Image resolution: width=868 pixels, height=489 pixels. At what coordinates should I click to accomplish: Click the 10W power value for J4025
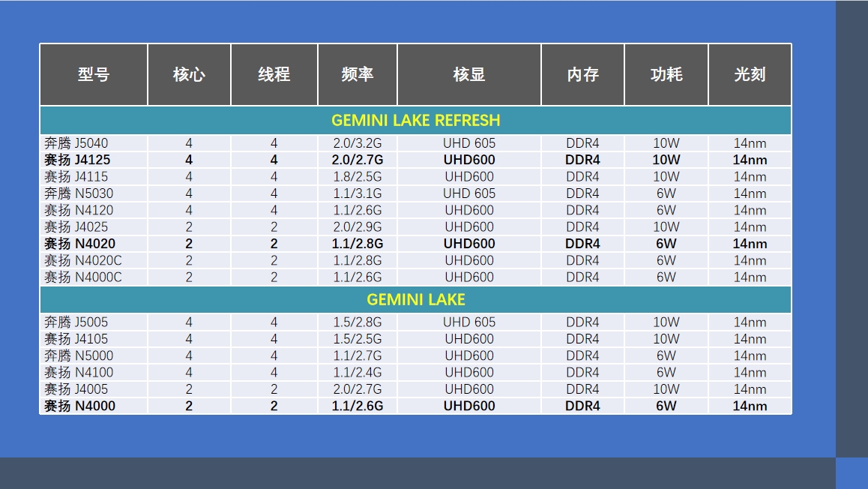(x=666, y=227)
